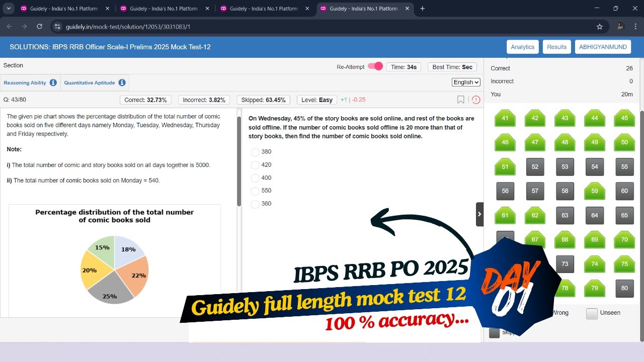This screenshot has height=362, width=644.
Task: Bookmark this question with the flag icon
Action: (x=460, y=100)
